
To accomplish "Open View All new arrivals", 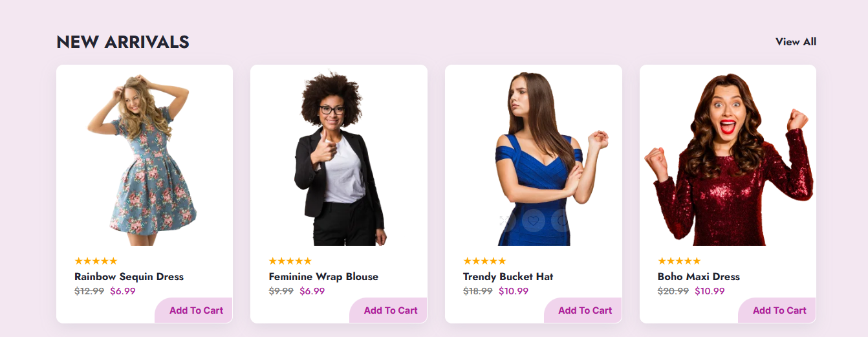I will [x=796, y=41].
